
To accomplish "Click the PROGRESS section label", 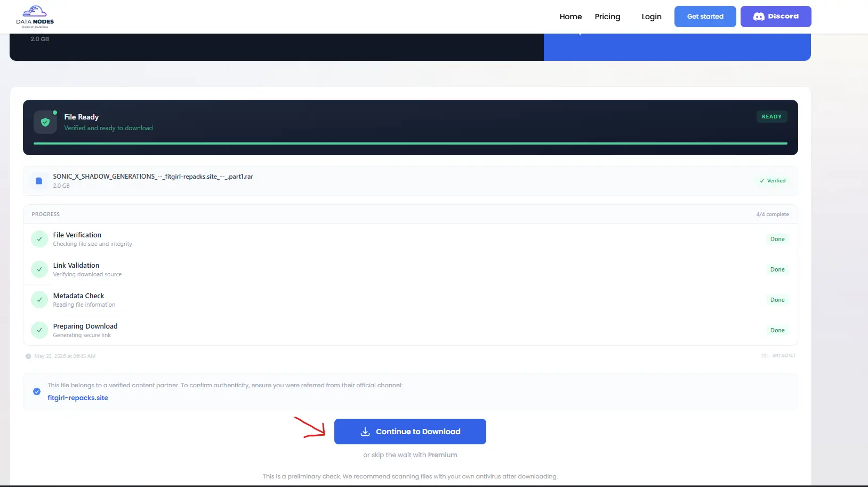I will [46, 214].
